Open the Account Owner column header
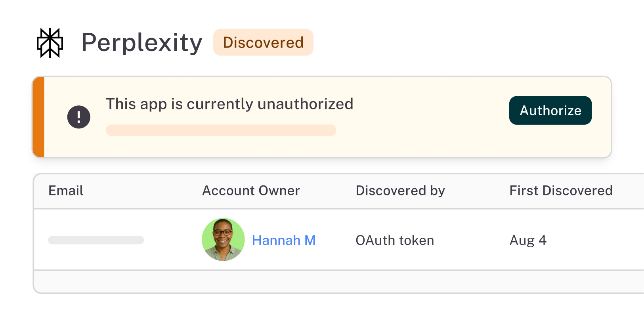This screenshot has width=644, height=317. pyautogui.click(x=251, y=191)
